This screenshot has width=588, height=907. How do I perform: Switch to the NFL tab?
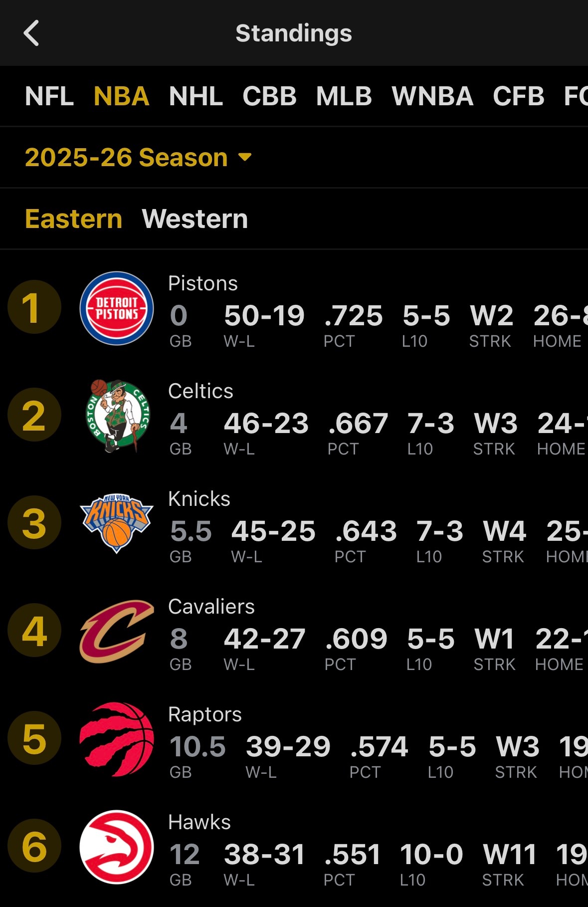[x=49, y=96]
